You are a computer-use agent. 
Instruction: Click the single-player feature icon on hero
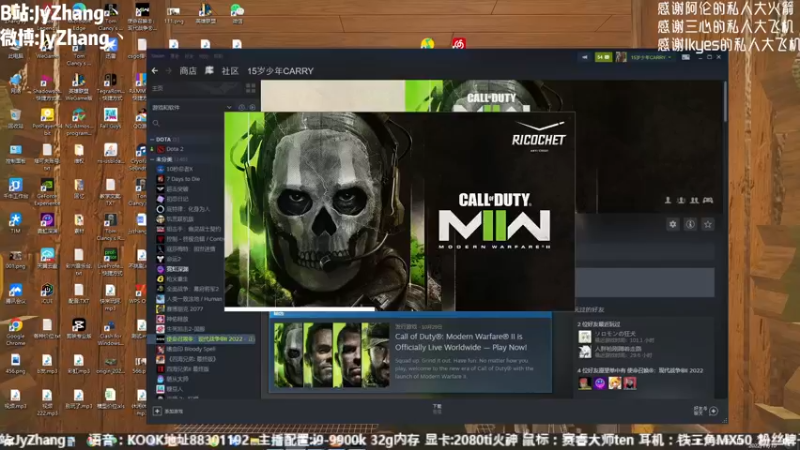point(668,201)
